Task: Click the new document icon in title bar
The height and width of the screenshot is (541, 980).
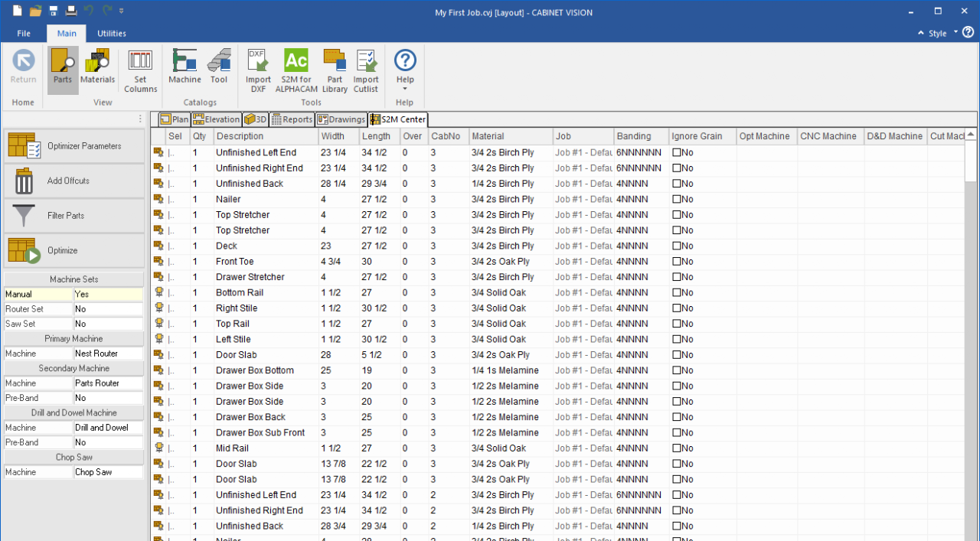Action: coord(18,11)
